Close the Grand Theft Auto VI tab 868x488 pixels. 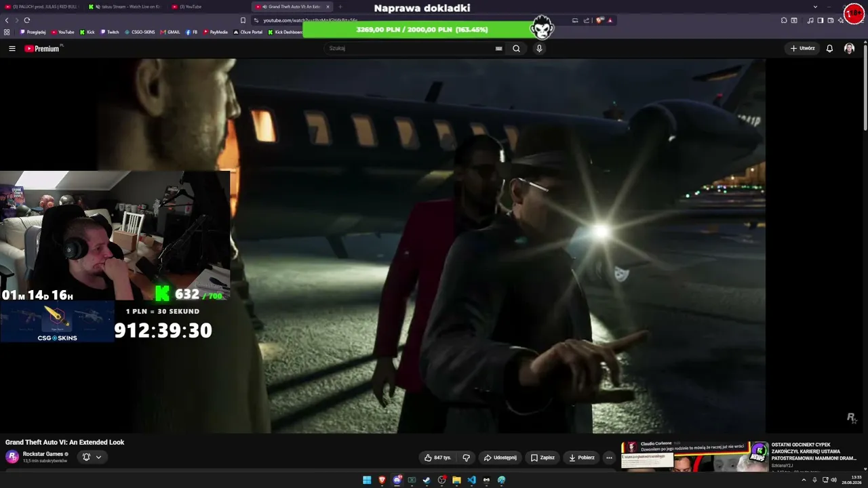click(328, 7)
